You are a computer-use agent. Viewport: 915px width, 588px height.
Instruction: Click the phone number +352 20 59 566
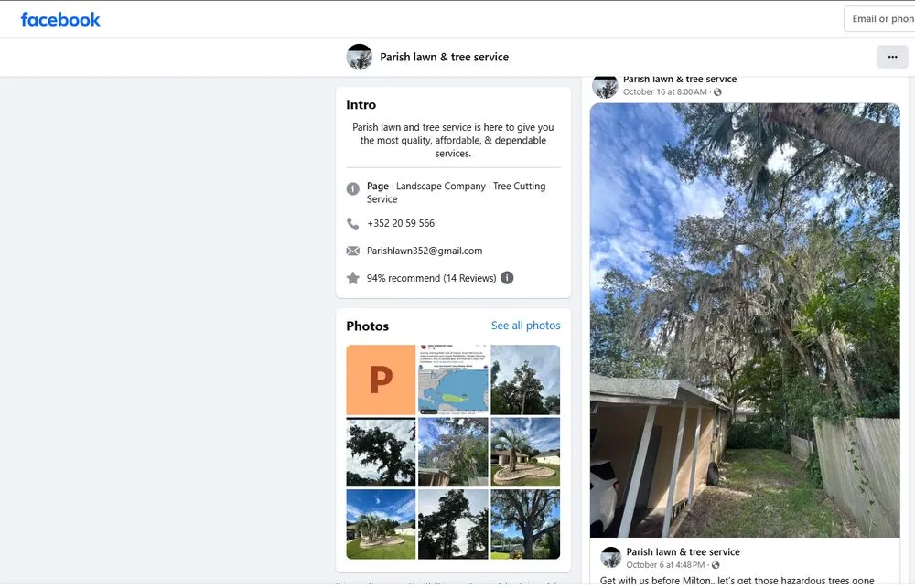(x=401, y=223)
